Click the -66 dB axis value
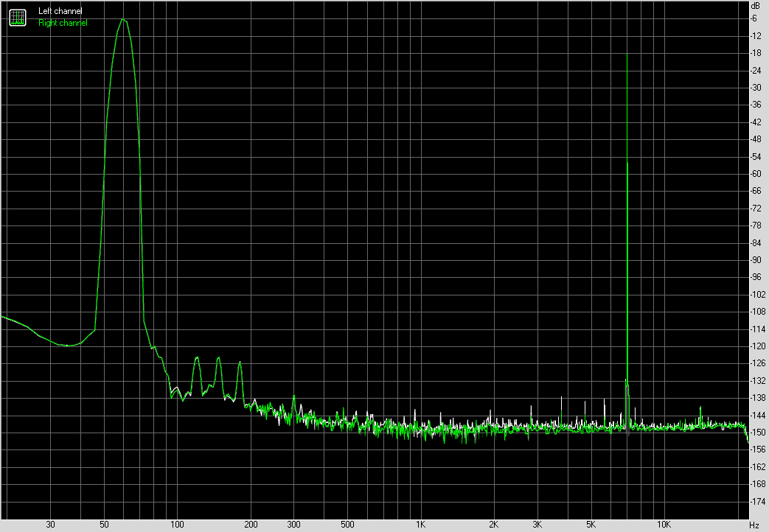The width and height of the screenshot is (769, 532). tap(756, 191)
